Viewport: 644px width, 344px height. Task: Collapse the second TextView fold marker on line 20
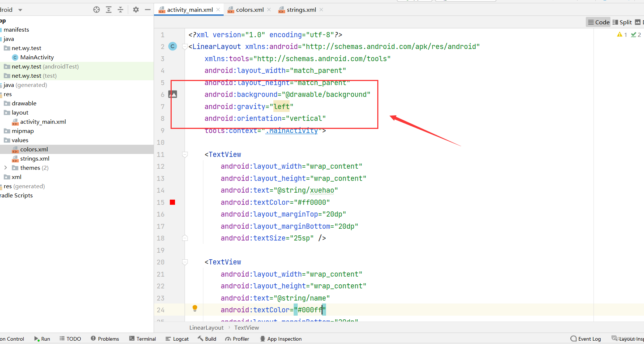pos(185,262)
